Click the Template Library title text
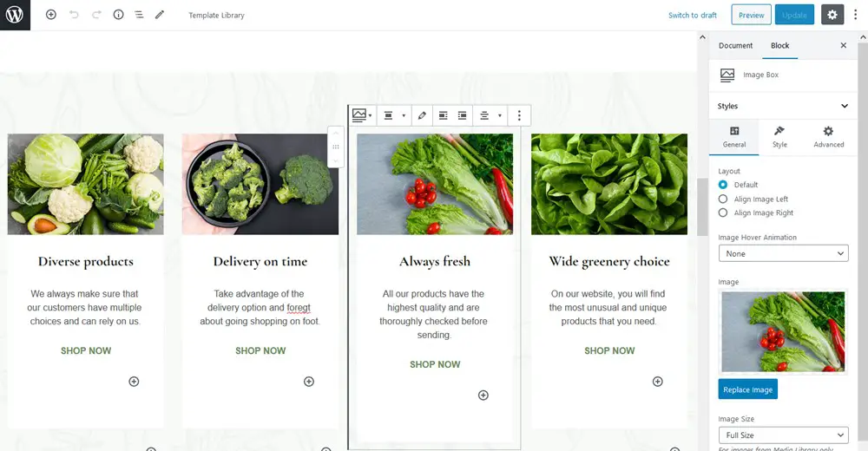Image resolution: width=868 pixels, height=451 pixels. pyautogui.click(x=216, y=15)
